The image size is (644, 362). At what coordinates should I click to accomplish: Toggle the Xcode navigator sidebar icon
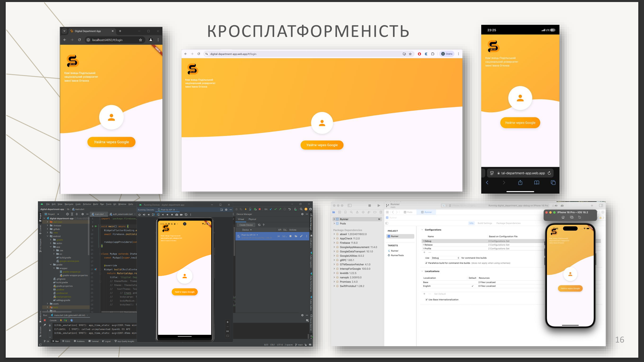click(x=349, y=205)
